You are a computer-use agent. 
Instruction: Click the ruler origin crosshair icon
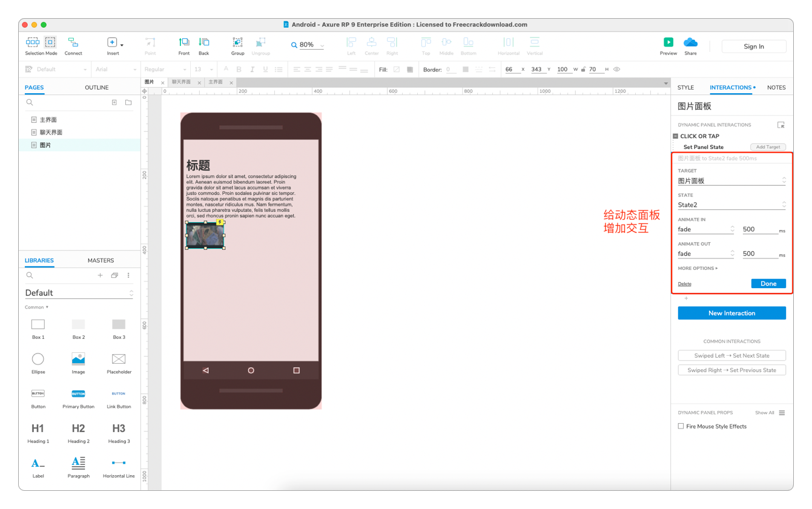144,91
